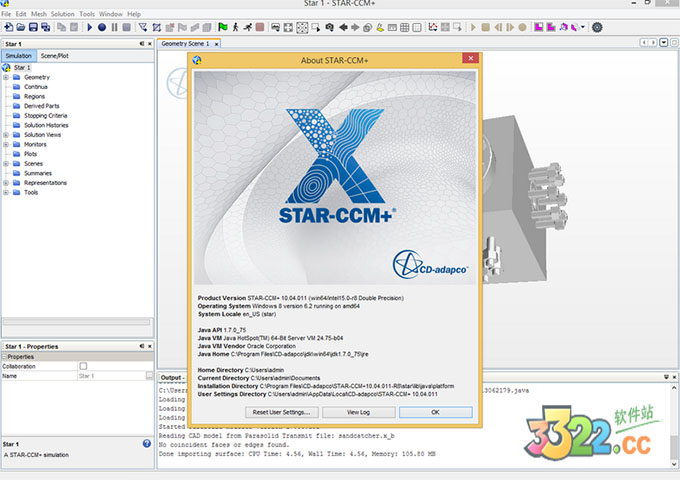Viewport: 680px width, 480px height.
Task: Click the Star 1 root node icon
Action: pos(8,67)
